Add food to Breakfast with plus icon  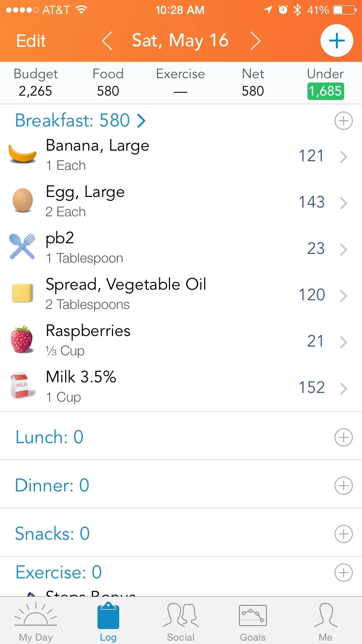[344, 121]
